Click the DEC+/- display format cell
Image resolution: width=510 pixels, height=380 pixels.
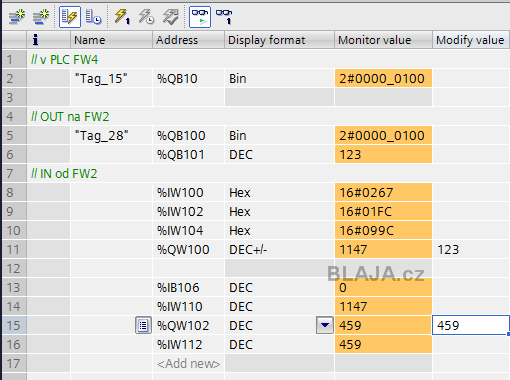279,250
